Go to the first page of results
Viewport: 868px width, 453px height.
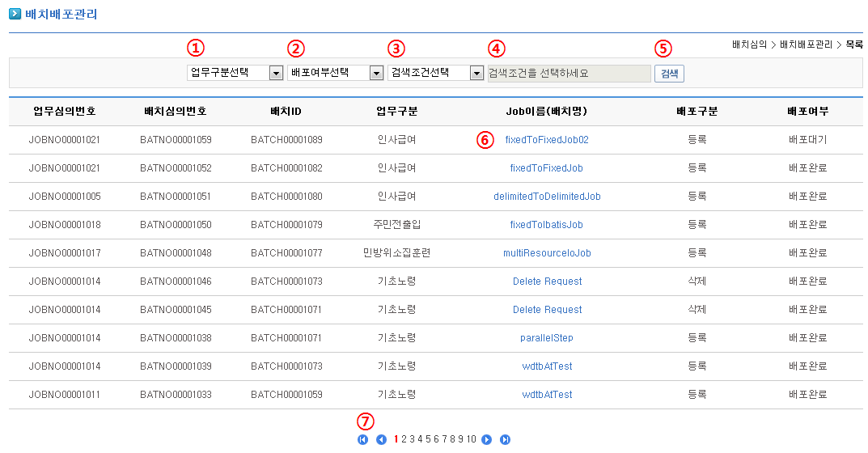(362, 439)
